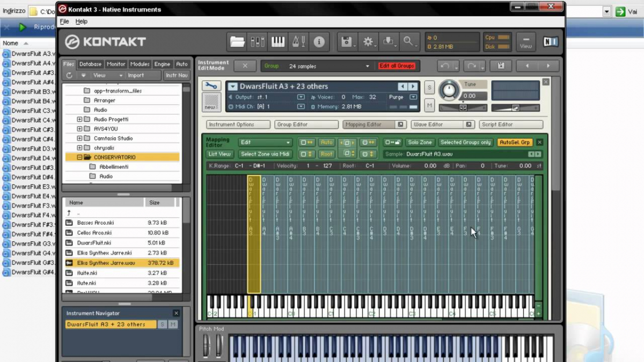Click the Edit all Groups button
644x362 pixels.
point(397,66)
